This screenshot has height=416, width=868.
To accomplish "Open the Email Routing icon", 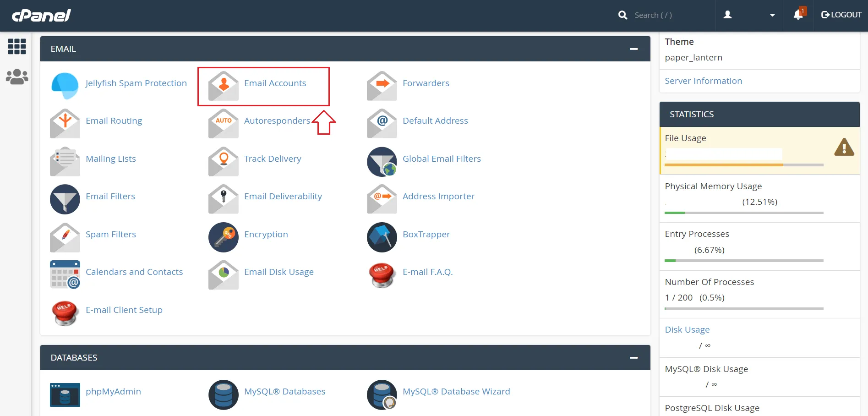I will point(65,123).
